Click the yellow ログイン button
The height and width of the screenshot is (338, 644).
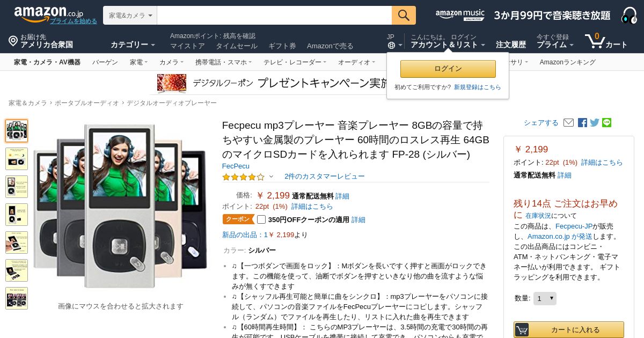pyautogui.click(x=448, y=69)
